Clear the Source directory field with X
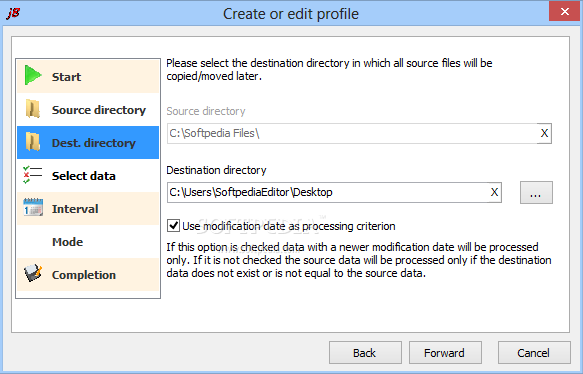 (x=544, y=133)
